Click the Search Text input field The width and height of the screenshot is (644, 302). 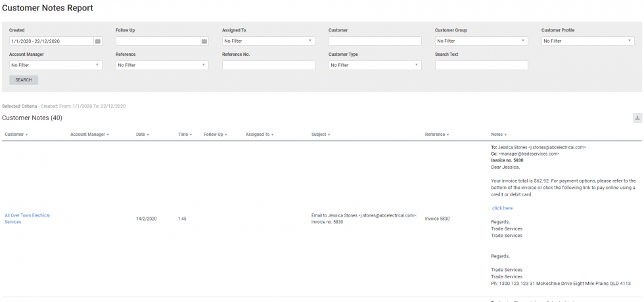[x=481, y=65]
